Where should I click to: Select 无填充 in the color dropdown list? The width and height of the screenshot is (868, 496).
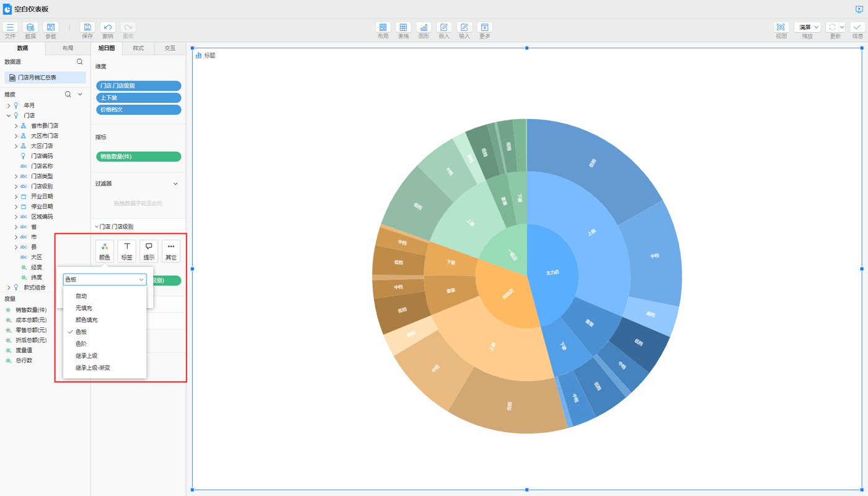84,308
